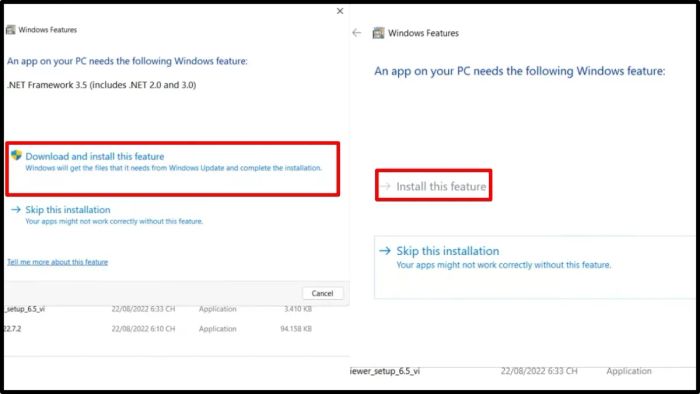The height and width of the screenshot is (394, 700).
Task: Click Install this feature in right dialog
Action: (x=441, y=186)
